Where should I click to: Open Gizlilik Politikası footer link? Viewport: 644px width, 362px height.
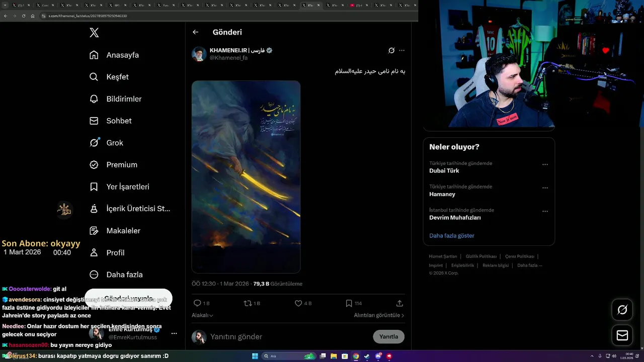[x=481, y=256]
